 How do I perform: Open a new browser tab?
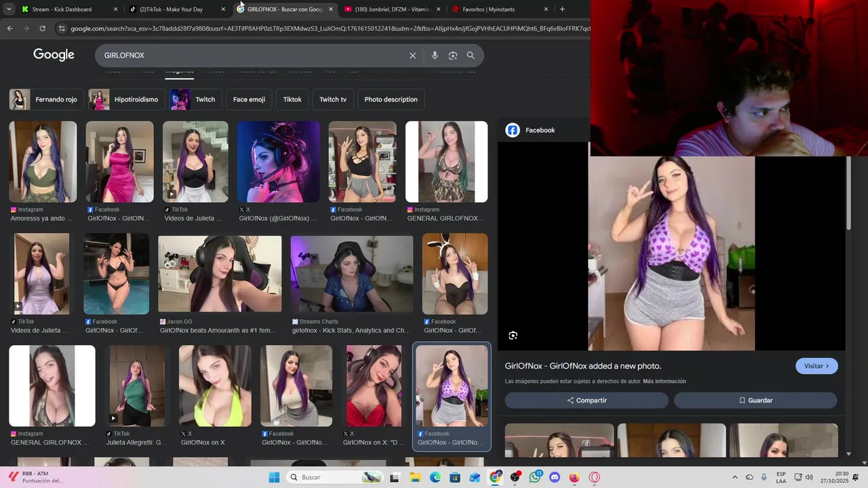(562, 9)
